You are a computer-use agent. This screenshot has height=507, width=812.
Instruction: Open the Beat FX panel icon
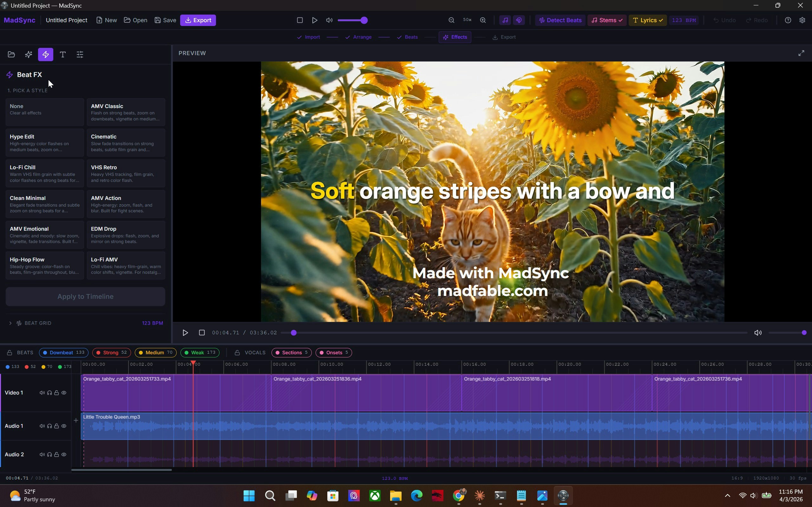[46, 54]
